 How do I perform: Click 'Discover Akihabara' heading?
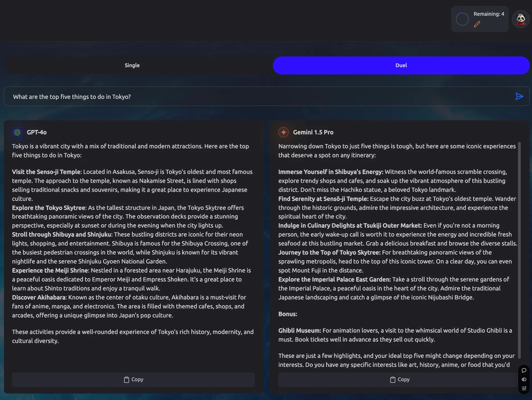click(x=39, y=297)
